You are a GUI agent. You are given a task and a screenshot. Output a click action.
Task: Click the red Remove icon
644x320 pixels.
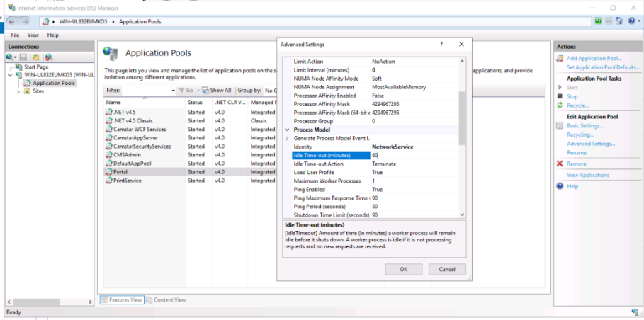(x=560, y=164)
